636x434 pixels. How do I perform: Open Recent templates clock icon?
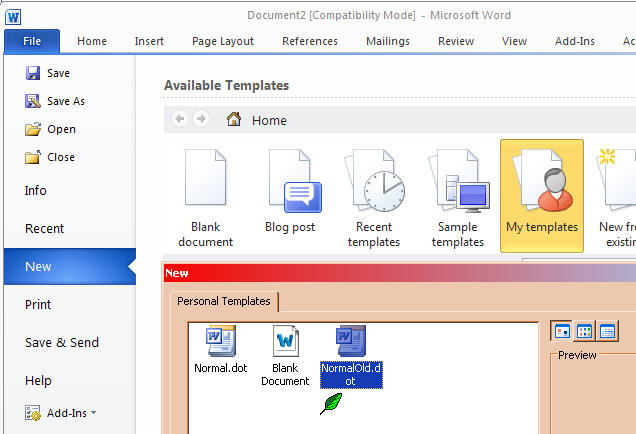(374, 180)
